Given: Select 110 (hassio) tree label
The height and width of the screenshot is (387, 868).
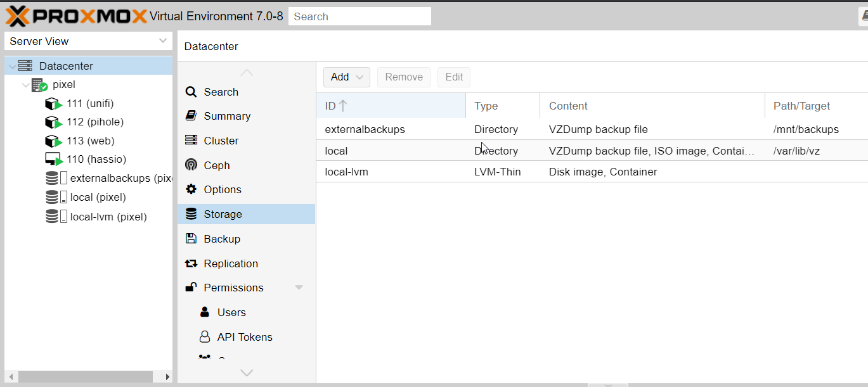Looking at the screenshot, I should (96, 160).
